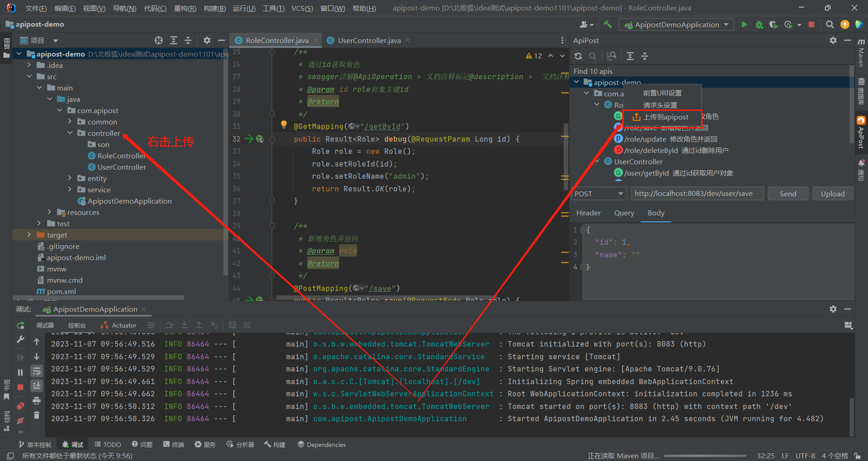This screenshot has height=461, width=868.
Task: Collapse all ApiPost tree nodes
Action: pos(645,56)
